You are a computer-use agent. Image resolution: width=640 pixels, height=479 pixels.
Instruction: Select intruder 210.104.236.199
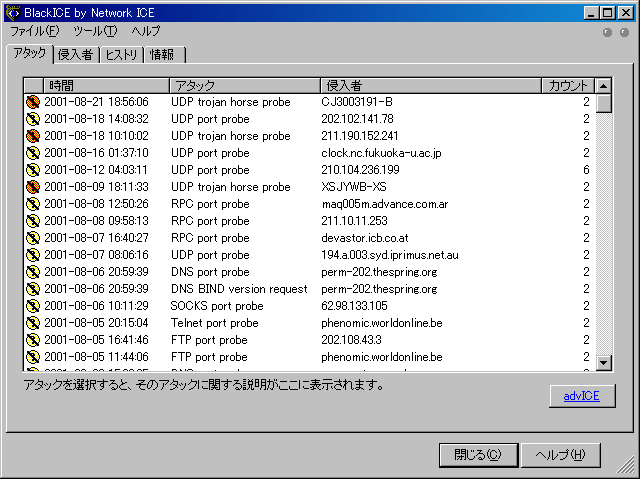point(360,170)
